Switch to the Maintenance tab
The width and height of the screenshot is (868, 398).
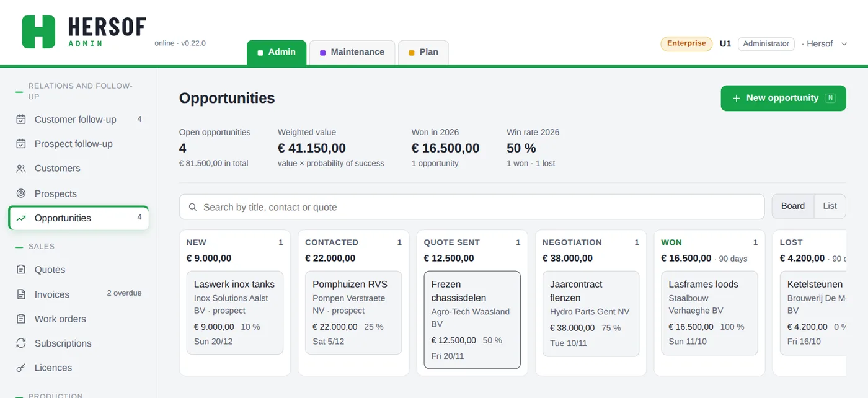(352, 53)
